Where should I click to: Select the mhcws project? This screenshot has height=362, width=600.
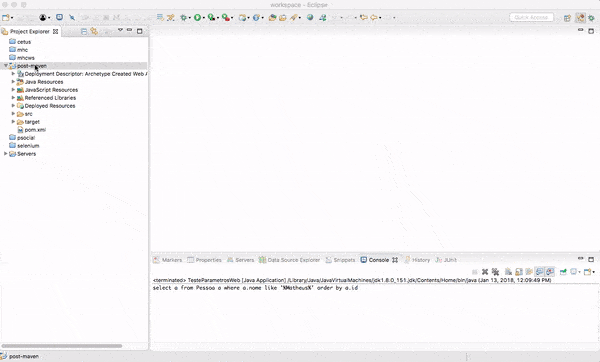click(26, 58)
